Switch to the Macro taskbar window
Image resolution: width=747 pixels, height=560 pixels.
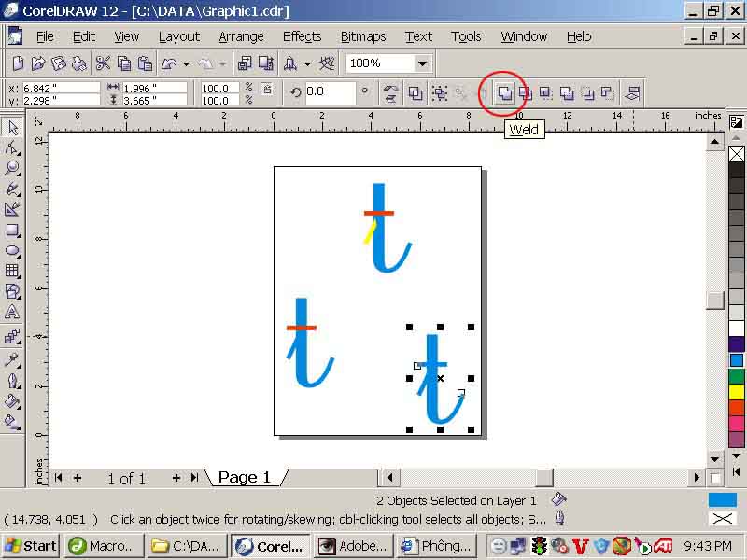pyautogui.click(x=105, y=546)
